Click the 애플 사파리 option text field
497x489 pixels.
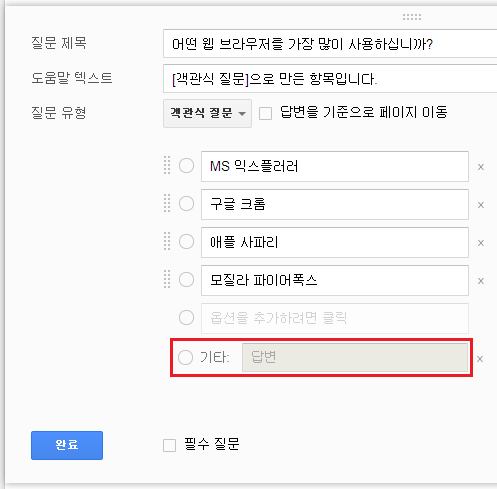[335, 242]
